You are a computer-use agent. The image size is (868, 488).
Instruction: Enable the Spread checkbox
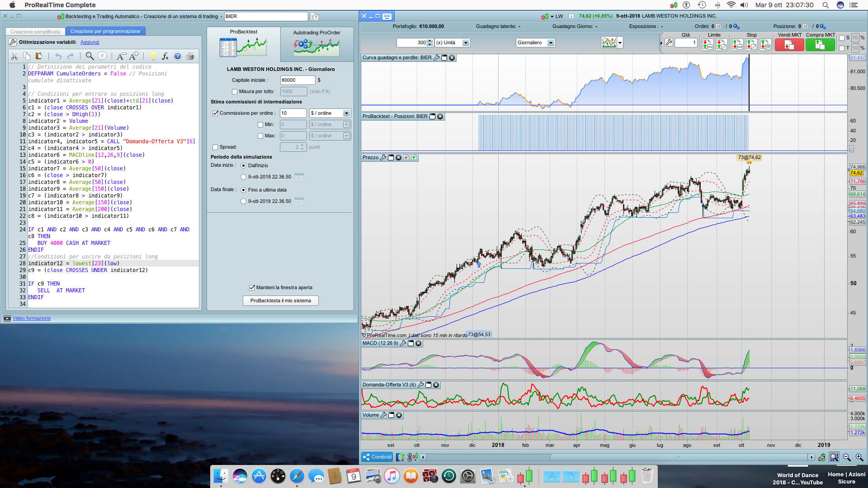(215, 147)
